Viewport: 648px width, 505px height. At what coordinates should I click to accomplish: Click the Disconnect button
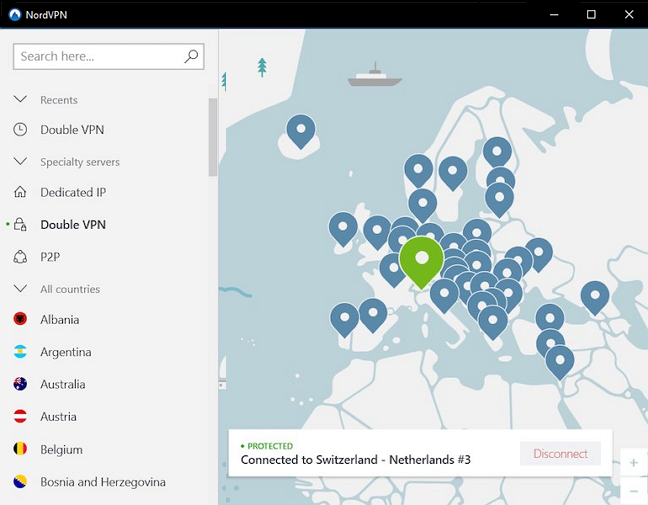coord(560,453)
